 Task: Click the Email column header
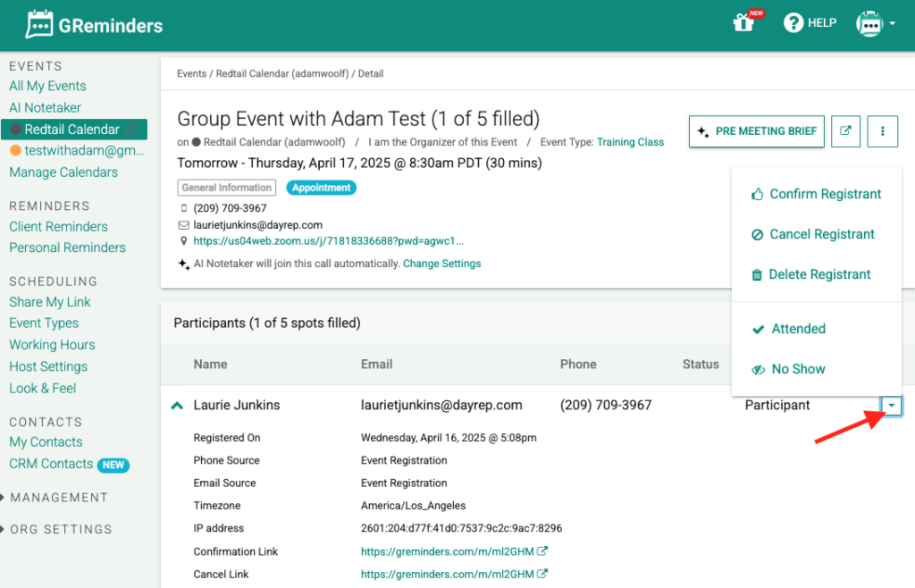[x=376, y=364]
